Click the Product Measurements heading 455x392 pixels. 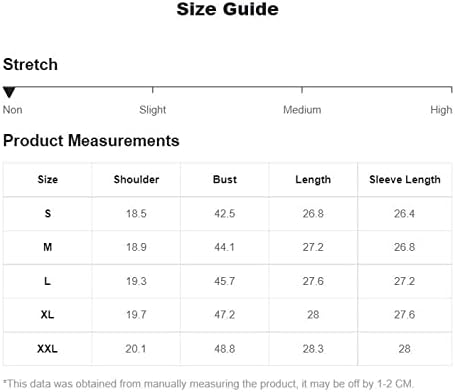click(x=91, y=140)
